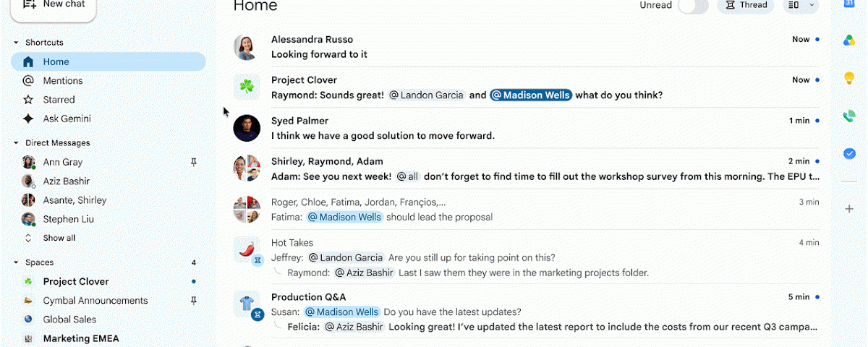
Task: Click the plus icon to get add-ons
Action: click(x=849, y=209)
